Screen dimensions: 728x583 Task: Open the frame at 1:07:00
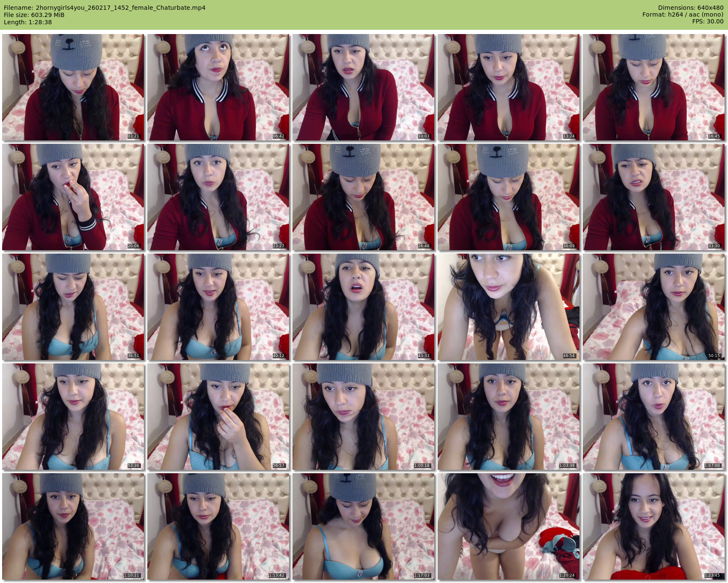click(x=653, y=417)
